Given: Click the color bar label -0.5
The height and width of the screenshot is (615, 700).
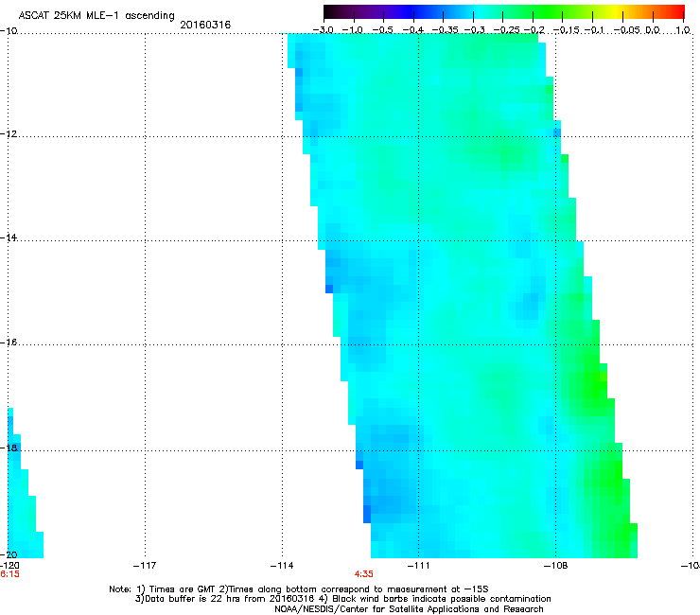Looking at the screenshot, I should click(382, 30).
